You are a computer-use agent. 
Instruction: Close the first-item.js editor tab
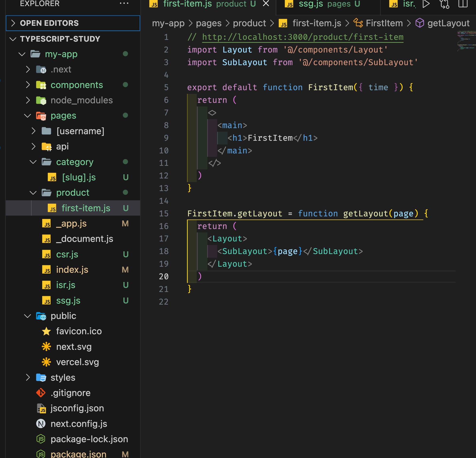click(x=266, y=4)
